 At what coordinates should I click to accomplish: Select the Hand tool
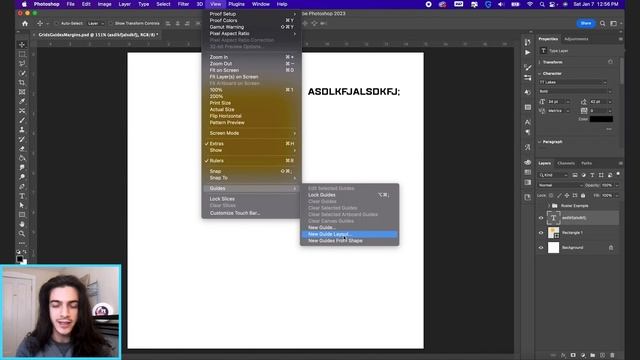coord(22,224)
